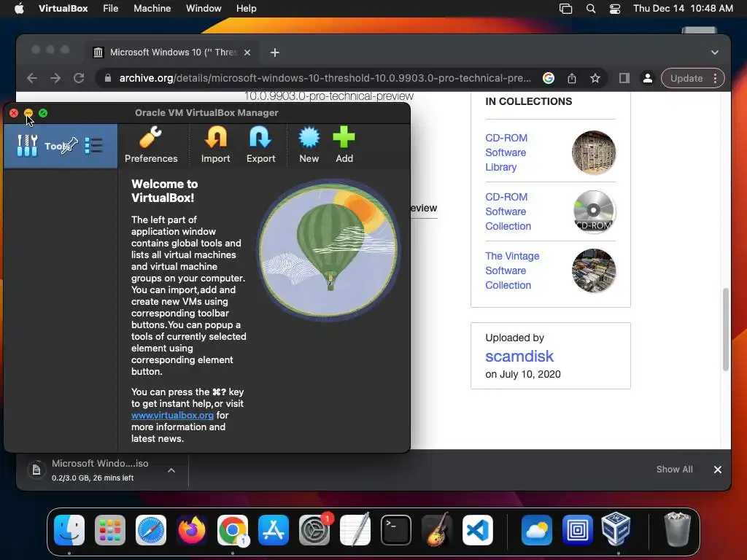The image size is (747, 560).
Task: Open the Help menu
Action: coord(247,8)
